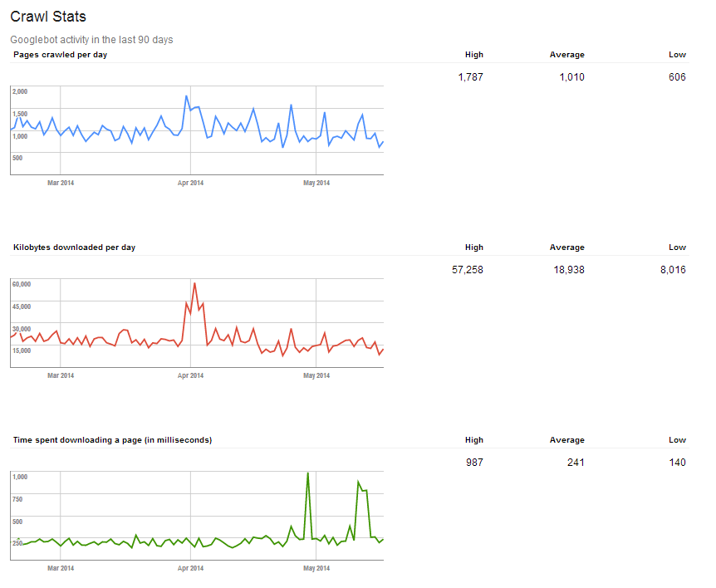Select 'Googlebot activity in the last 90 days' text
This screenshot has width=716, height=588.
[x=91, y=40]
